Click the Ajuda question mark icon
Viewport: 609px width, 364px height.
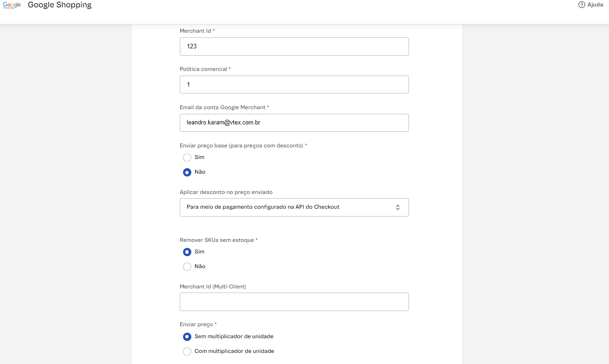click(581, 5)
